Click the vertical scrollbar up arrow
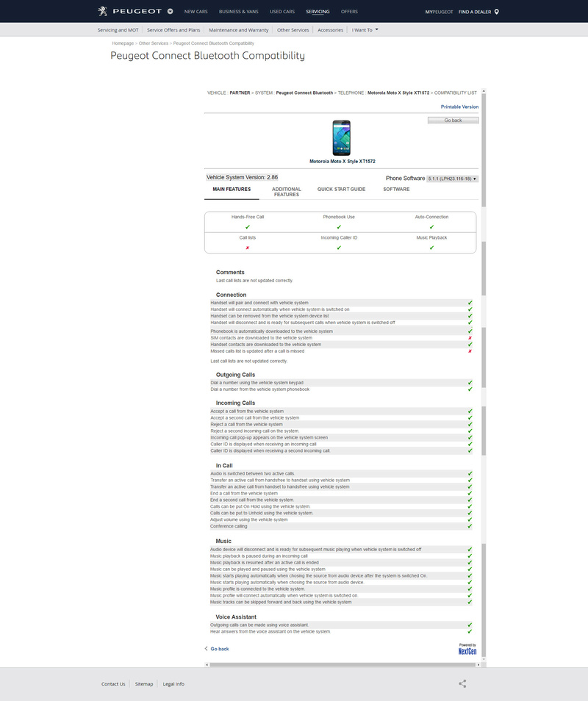Image resolution: width=588 pixels, height=701 pixels. click(x=484, y=91)
